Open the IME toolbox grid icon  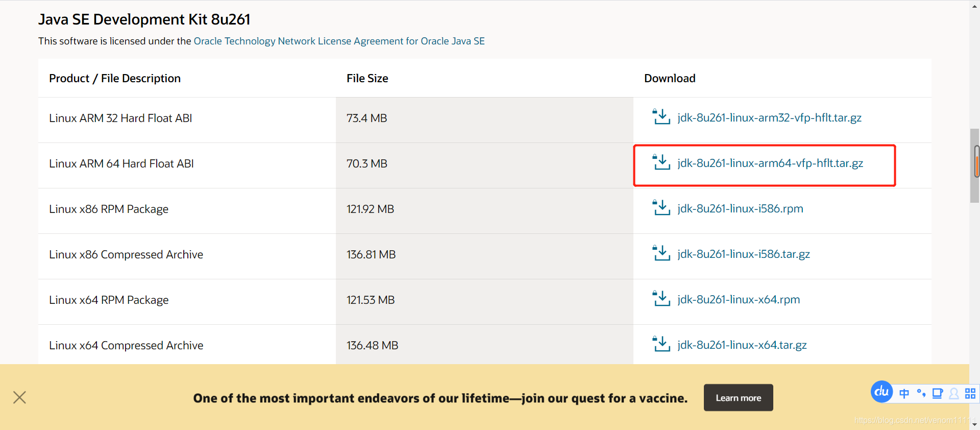click(x=970, y=393)
